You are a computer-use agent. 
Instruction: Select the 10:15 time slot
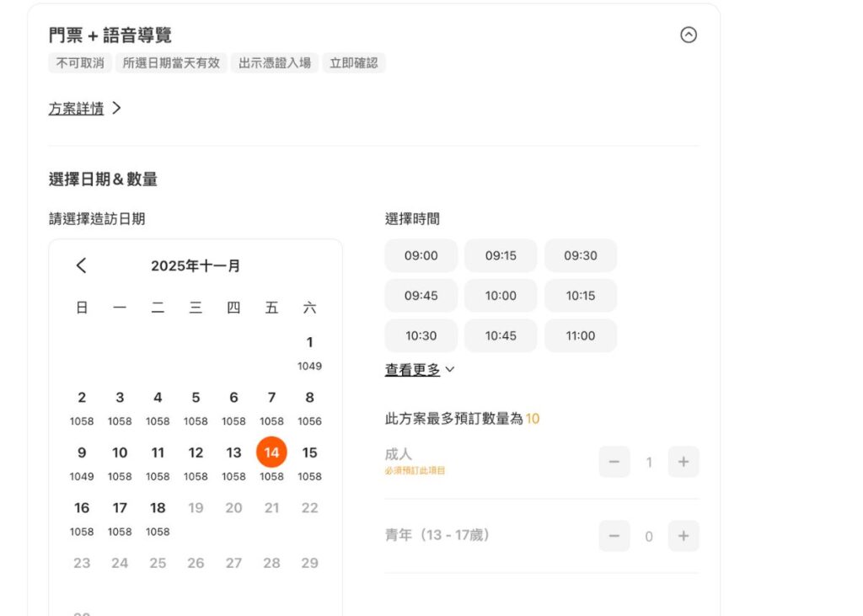point(581,296)
